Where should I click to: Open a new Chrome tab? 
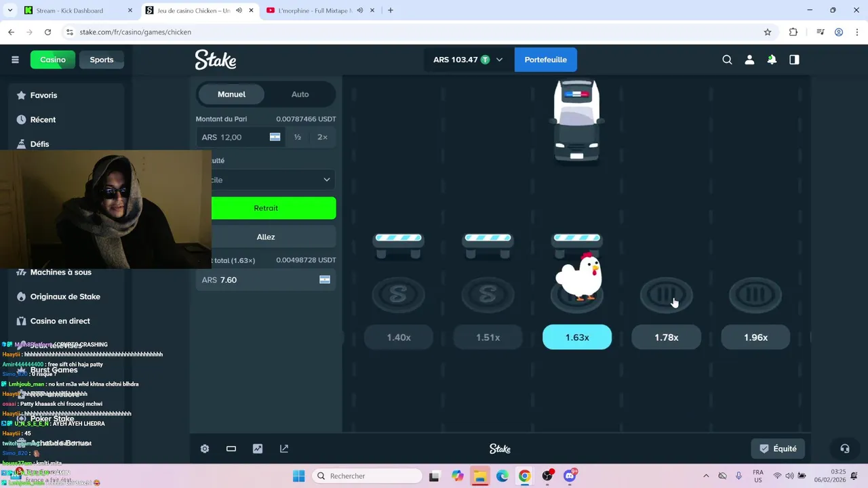pyautogui.click(x=391, y=10)
